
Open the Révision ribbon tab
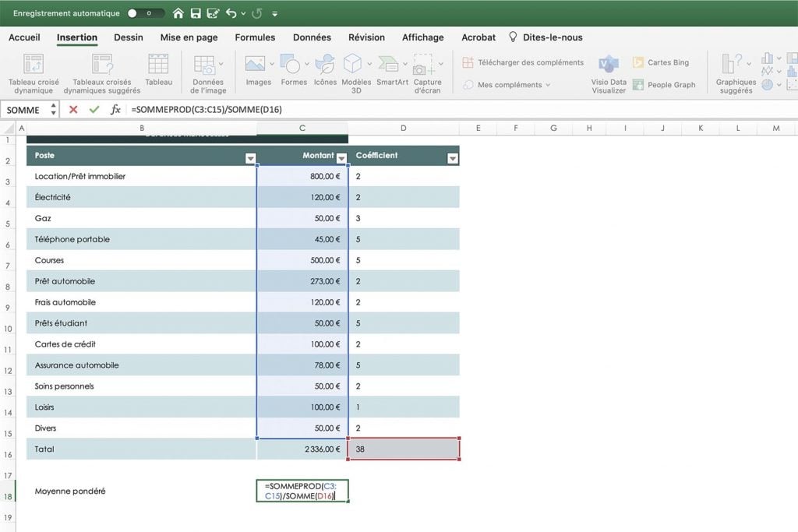tap(366, 37)
